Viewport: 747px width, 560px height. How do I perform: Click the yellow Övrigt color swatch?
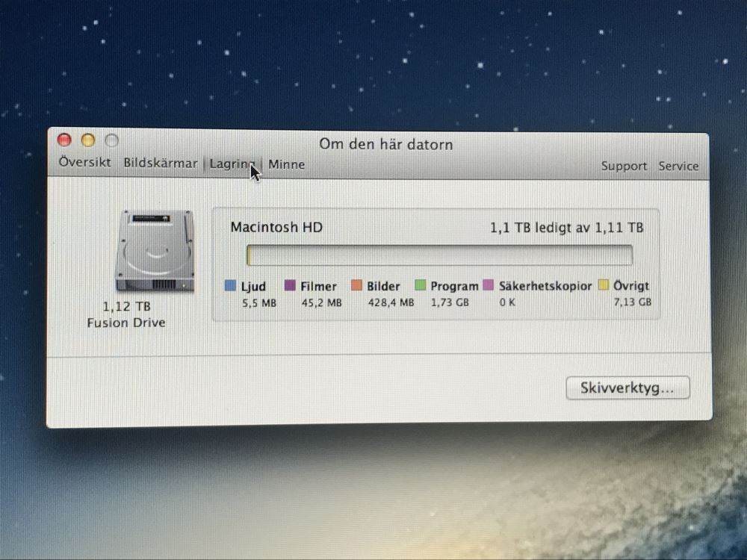(604, 284)
